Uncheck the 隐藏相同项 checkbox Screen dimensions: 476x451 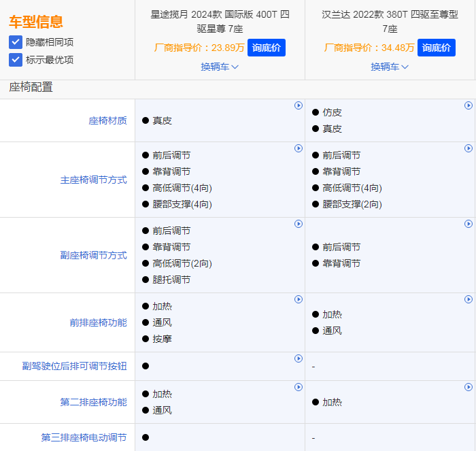pyautogui.click(x=16, y=42)
